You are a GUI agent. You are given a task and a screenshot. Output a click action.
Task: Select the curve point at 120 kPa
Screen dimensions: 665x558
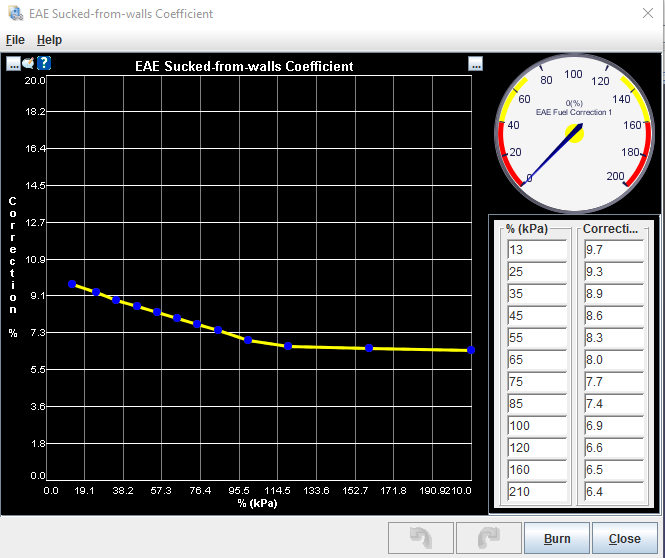[x=288, y=346]
